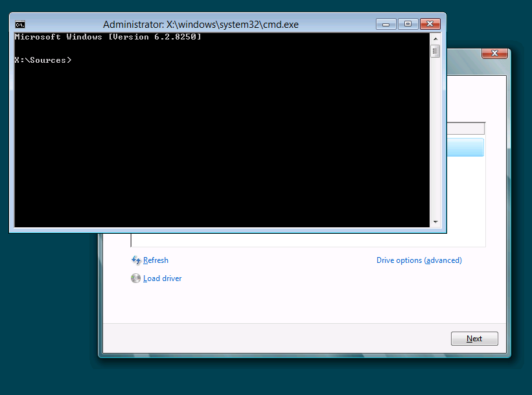Image resolution: width=532 pixels, height=395 pixels.
Task: Open Drive options (advanced)
Action: tap(419, 260)
